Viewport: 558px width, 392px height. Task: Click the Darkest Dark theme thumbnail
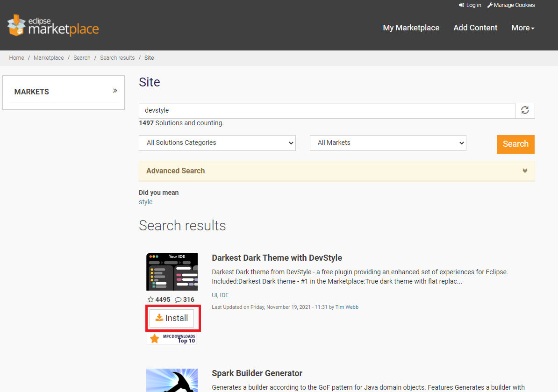pyautogui.click(x=172, y=272)
